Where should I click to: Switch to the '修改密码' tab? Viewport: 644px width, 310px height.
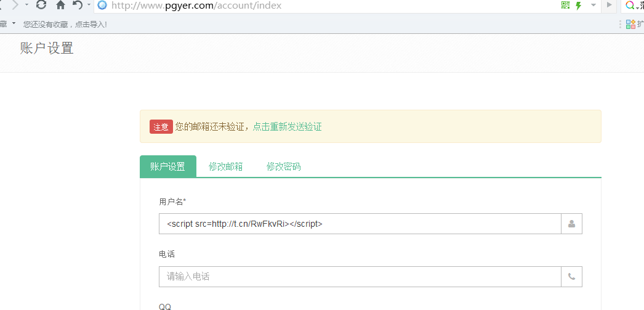pos(283,166)
